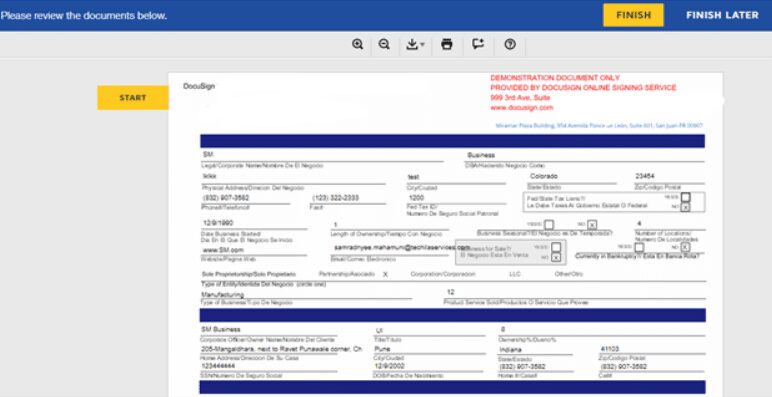Click the SSN value 123444444
The width and height of the screenshot is (772, 397).
point(218,366)
